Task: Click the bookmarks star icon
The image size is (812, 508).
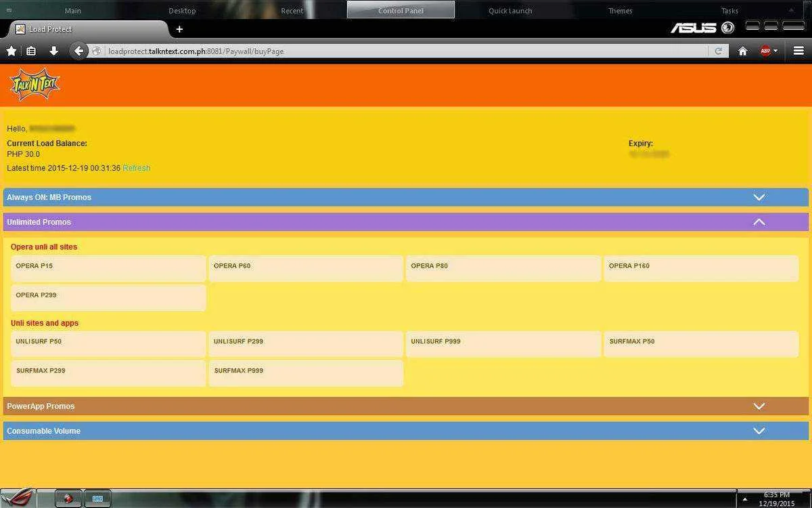Action: [12, 51]
